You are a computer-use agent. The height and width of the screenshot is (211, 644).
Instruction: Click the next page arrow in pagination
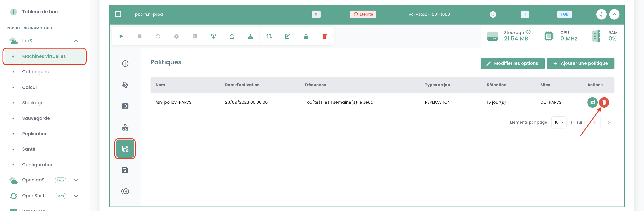coord(608,122)
